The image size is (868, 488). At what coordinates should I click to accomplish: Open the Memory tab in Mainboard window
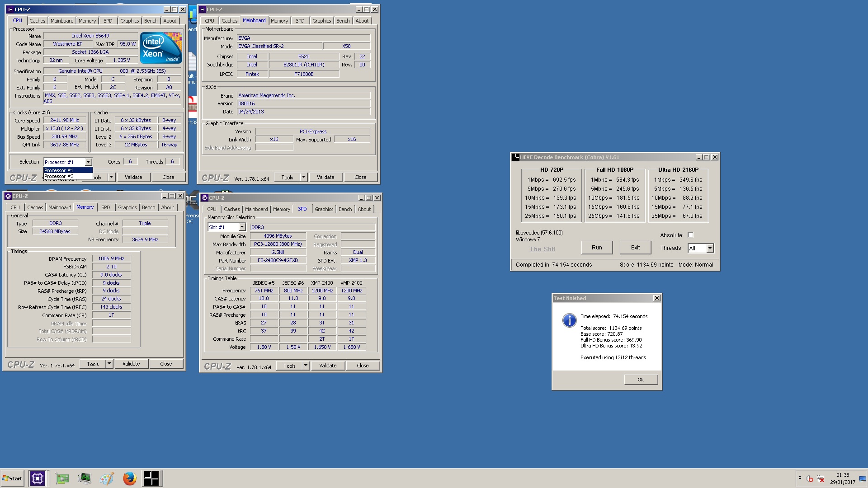pyautogui.click(x=279, y=21)
